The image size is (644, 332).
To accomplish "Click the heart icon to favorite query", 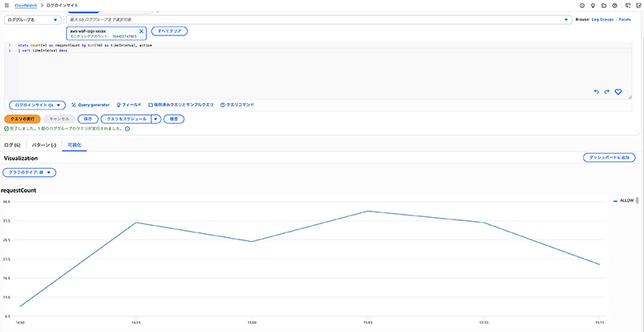I will 618,92.
